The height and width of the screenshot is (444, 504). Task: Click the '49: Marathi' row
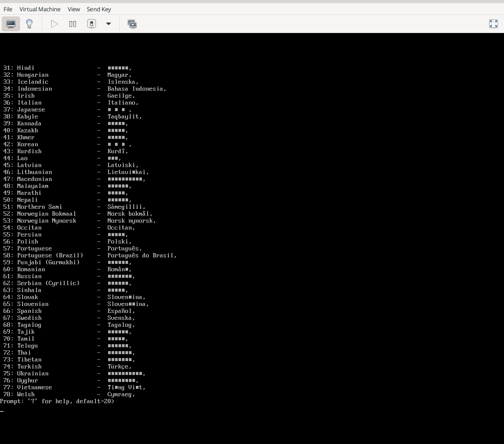[66, 193]
